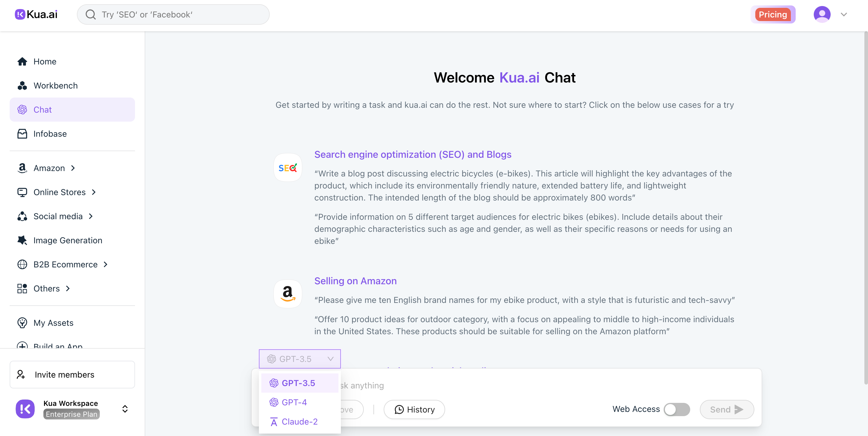
Task: Click the Others grid icon
Action: (x=22, y=288)
